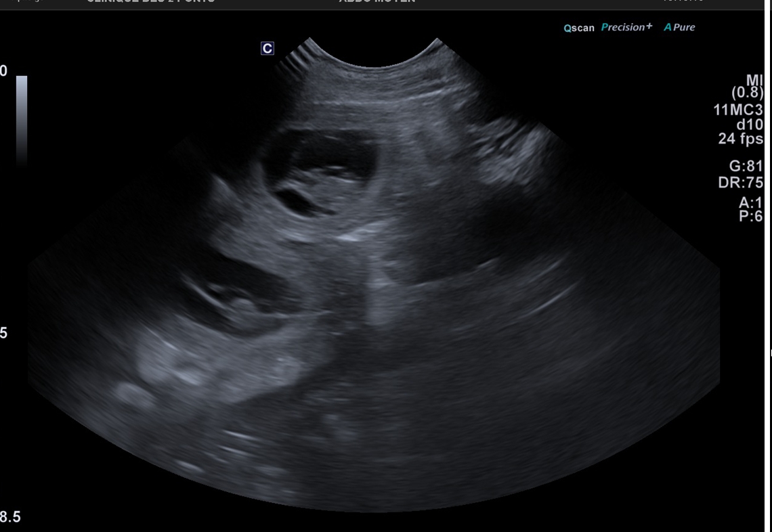Select the Precision+ imaging label
This screenshot has width=772, height=532.
[x=626, y=27]
